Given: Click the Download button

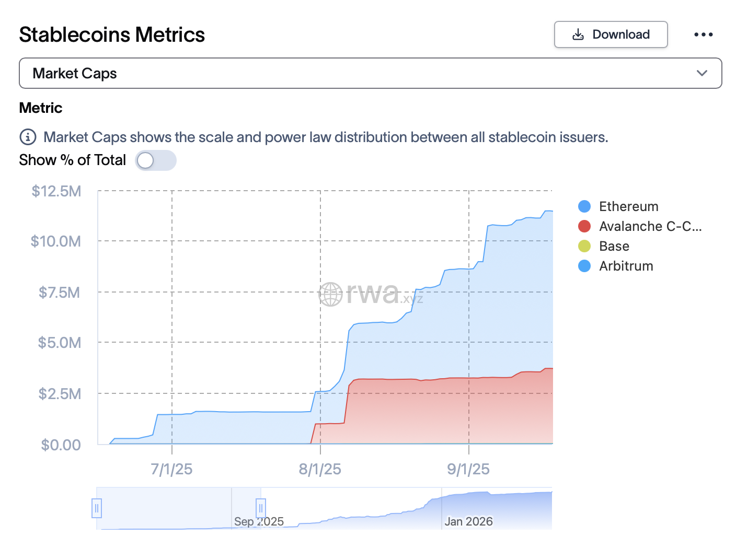Looking at the screenshot, I should [611, 34].
